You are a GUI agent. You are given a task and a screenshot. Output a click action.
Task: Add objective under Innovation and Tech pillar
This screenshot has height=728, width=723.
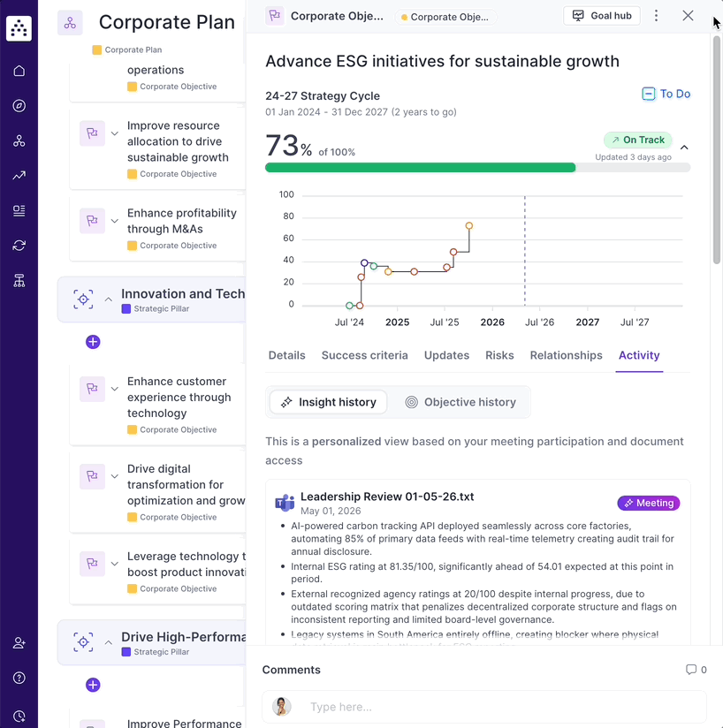(93, 342)
